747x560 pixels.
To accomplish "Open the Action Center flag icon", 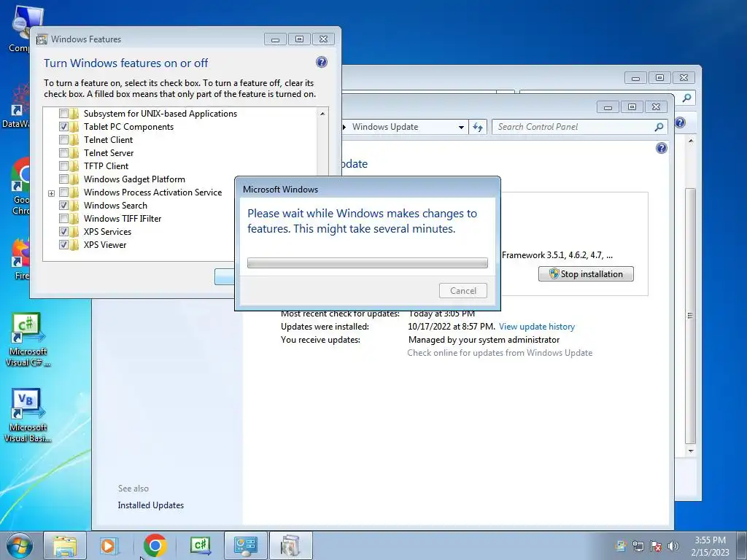I will (656, 545).
